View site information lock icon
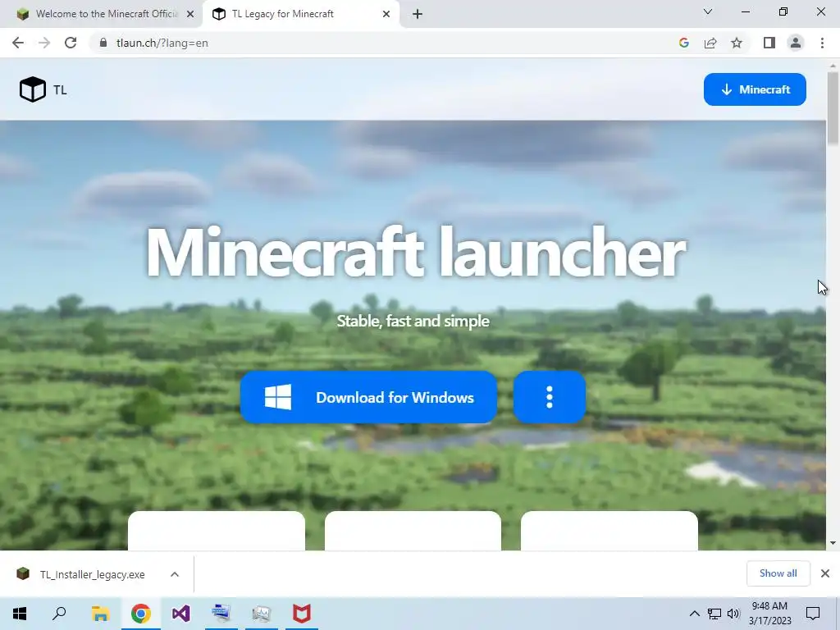 (103, 43)
